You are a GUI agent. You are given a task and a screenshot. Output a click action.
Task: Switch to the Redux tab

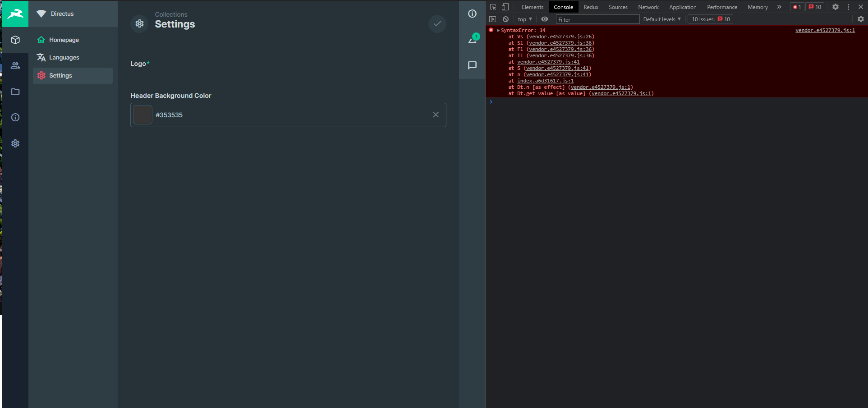coord(591,7)
